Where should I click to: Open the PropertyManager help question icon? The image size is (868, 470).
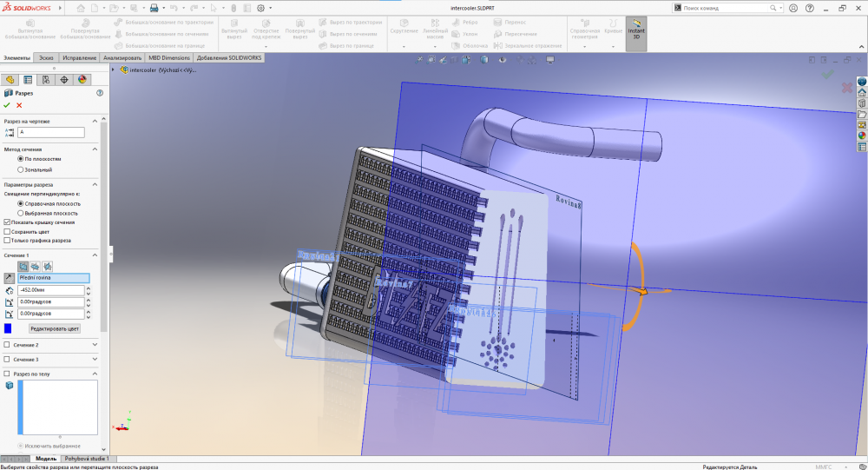pos(100,92)
